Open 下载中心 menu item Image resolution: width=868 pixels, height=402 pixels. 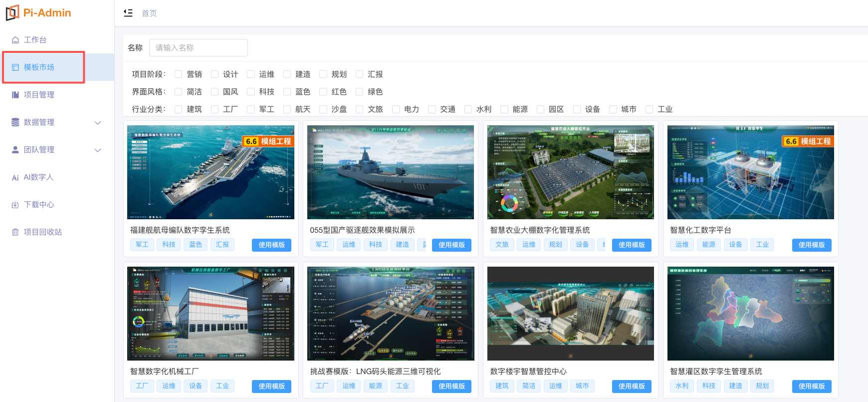(x=57, y=205)
